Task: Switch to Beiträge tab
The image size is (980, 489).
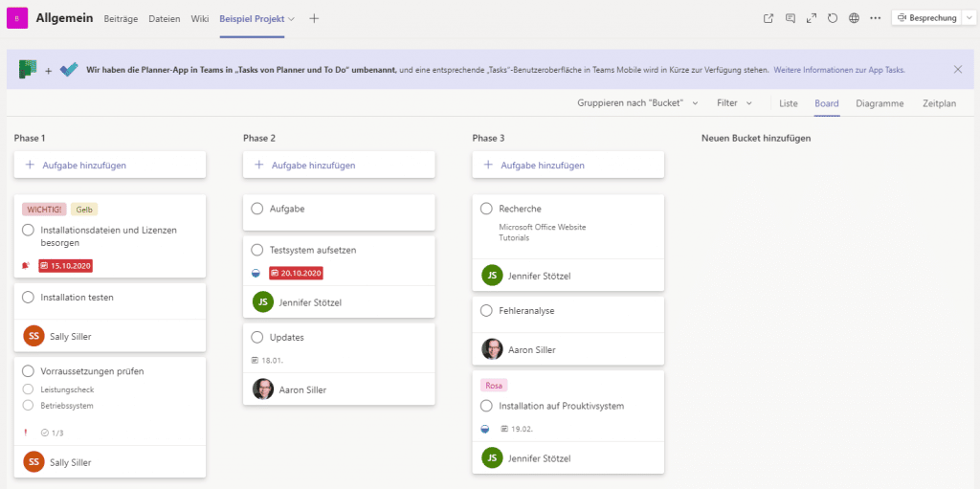Action: pyautogui.click(x=119, y=19)
